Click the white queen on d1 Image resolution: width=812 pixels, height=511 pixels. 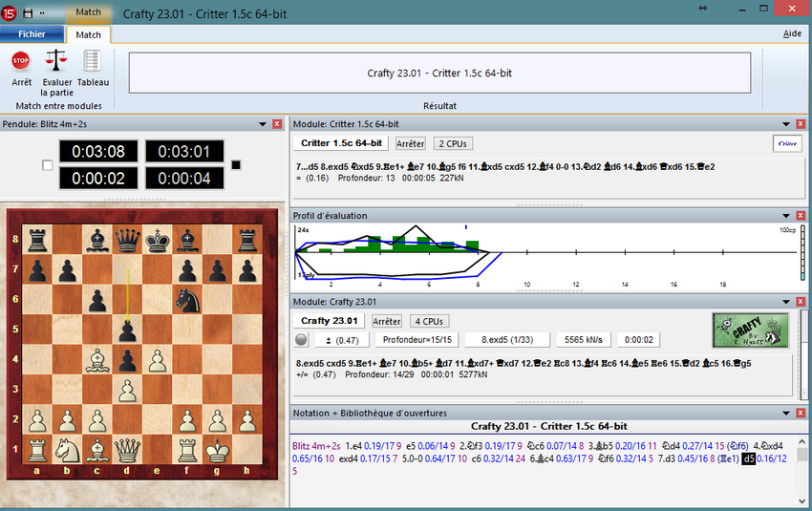(127, 451)
